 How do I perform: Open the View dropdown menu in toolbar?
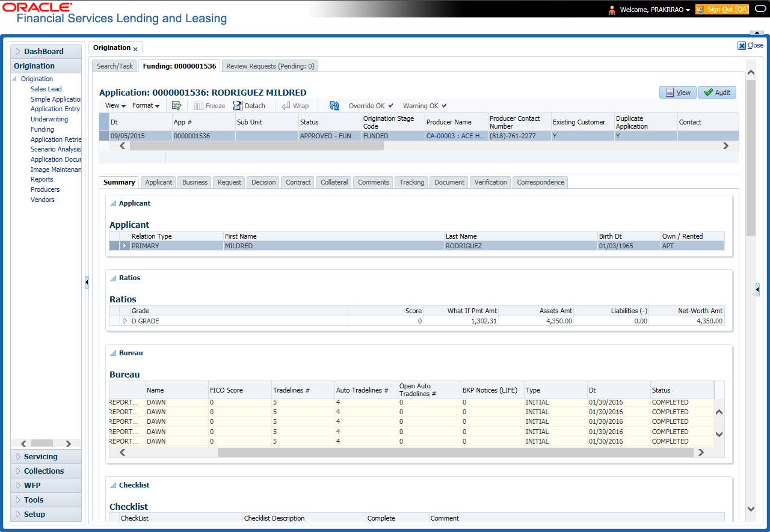tap(115, 106)
